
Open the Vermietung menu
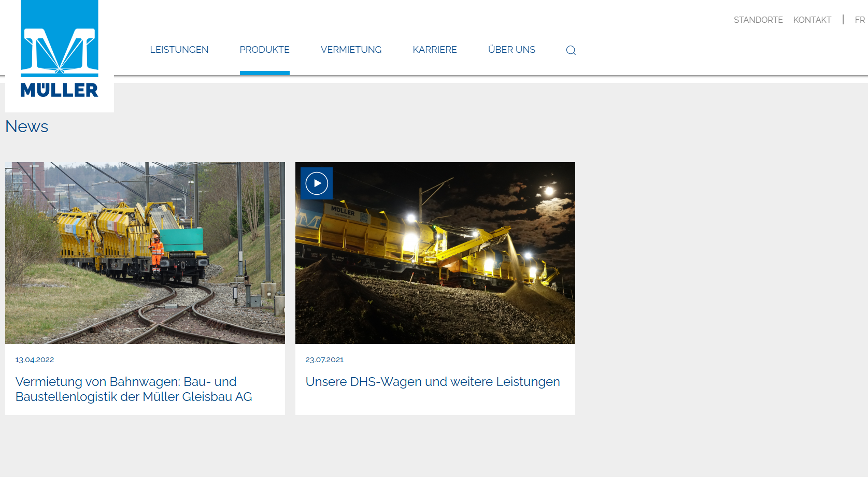(x=351, y=50)
